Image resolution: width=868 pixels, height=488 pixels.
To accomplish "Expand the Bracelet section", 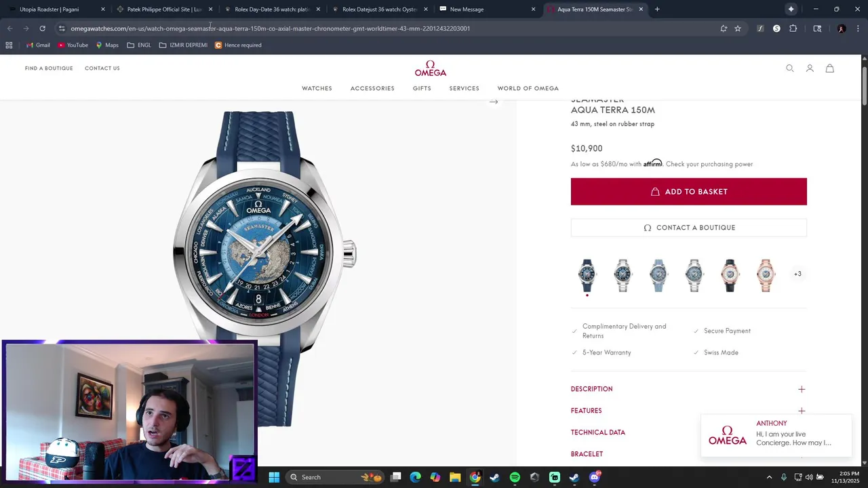I will click(x=587, y=454).
